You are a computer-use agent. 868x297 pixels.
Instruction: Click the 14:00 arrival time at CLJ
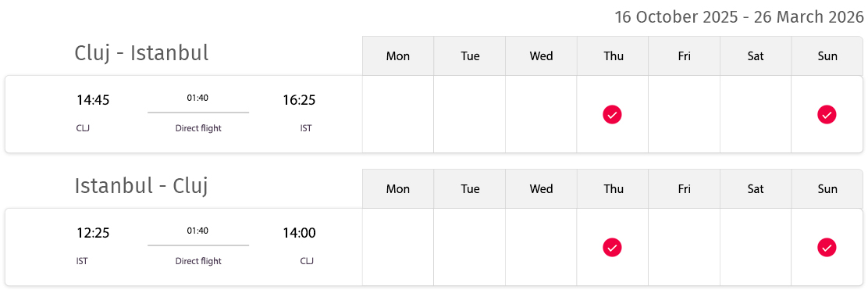[x=299, y=233]
